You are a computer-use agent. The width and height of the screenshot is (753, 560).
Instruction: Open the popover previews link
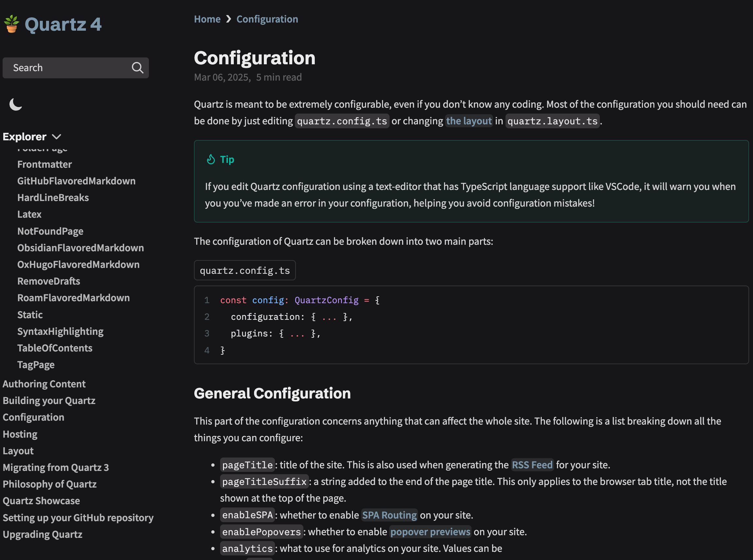430,532
